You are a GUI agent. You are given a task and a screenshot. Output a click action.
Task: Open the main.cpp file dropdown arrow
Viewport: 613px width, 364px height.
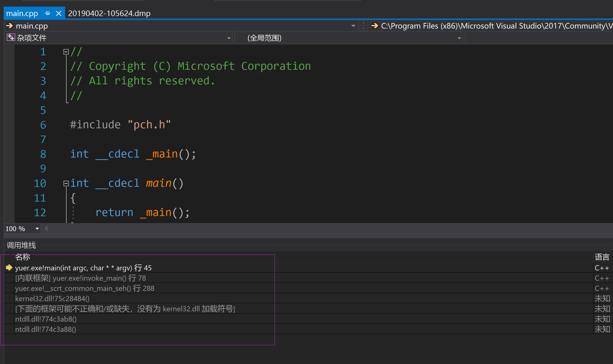click(x=353, y=26)
